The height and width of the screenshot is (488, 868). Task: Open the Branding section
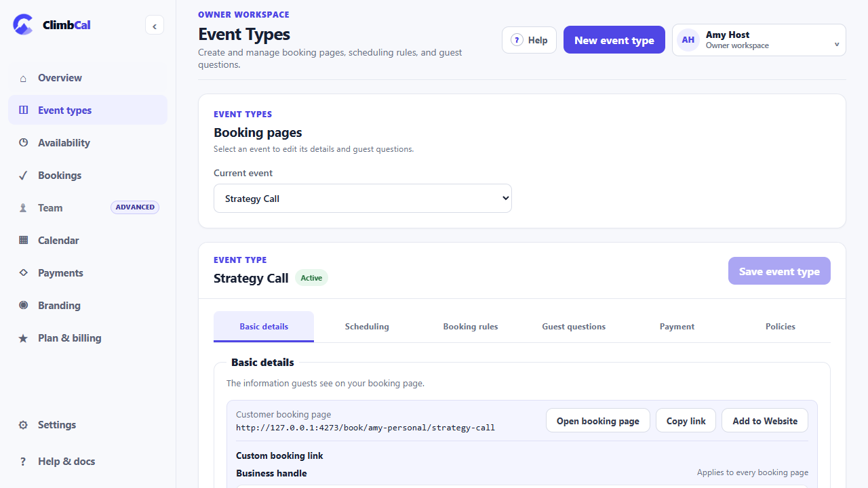[87, 306]
